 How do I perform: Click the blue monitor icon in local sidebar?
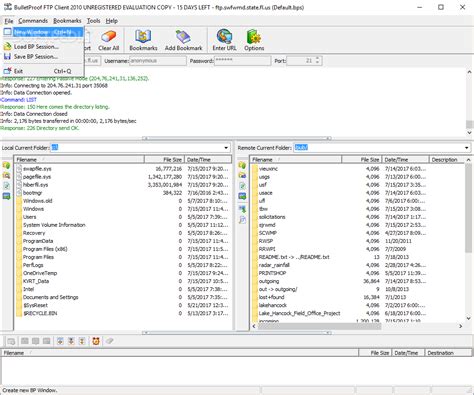click(6, 196)
